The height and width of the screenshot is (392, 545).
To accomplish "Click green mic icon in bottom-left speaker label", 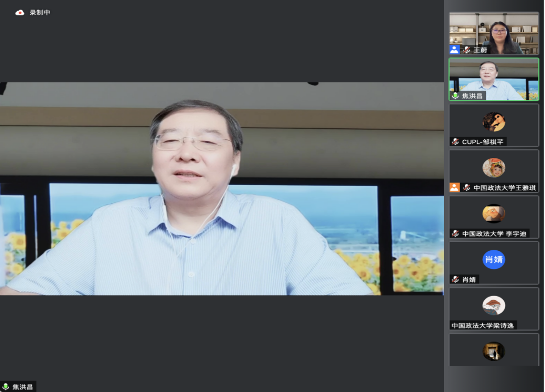I will tap(6, 387).
